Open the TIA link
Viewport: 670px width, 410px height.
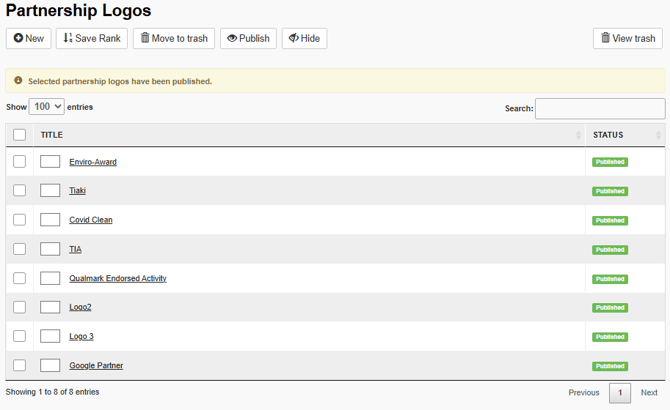click(x=75, y=249)
